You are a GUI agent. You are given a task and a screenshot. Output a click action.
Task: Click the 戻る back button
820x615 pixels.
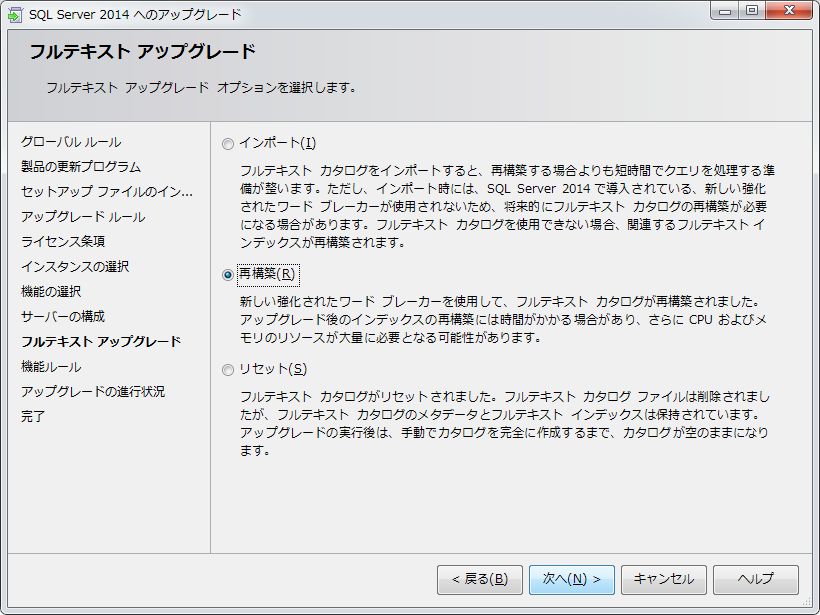point(479,579)
